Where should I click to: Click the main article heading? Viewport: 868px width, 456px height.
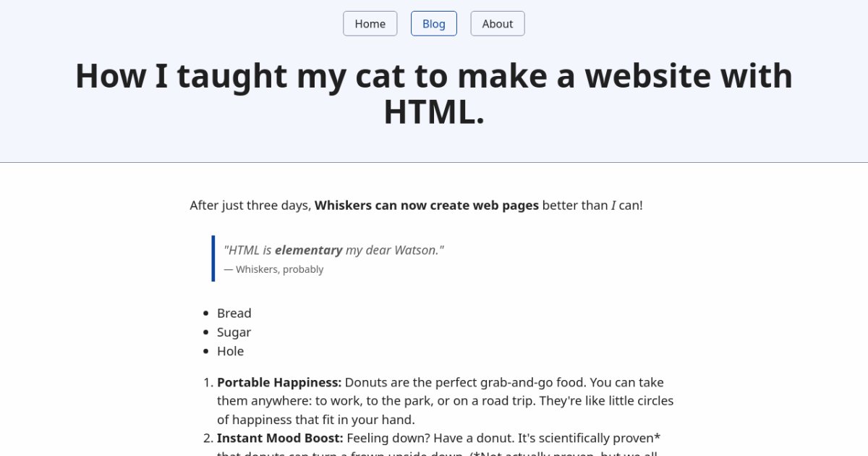[x=433, y=76]
